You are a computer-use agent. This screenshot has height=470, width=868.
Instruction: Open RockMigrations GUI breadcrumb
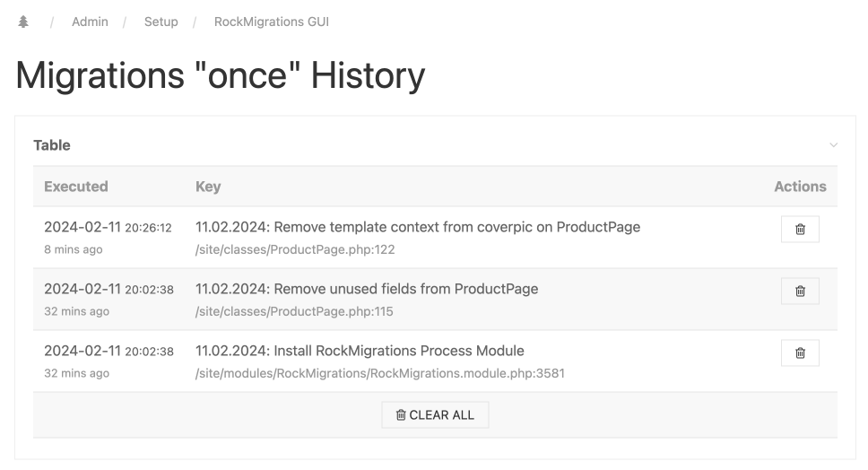point(272,22)
